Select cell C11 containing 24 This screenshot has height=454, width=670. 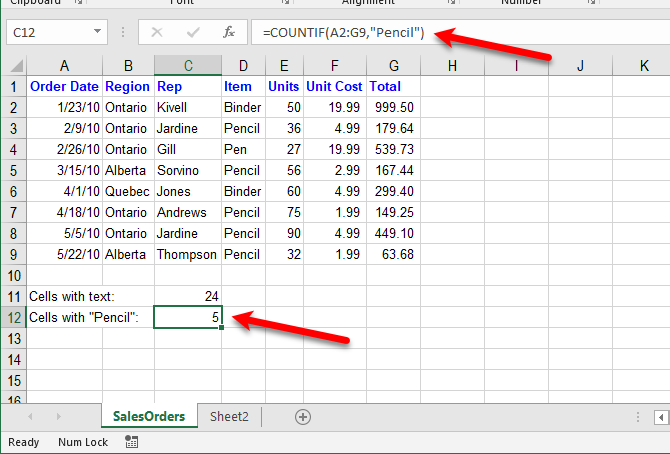[x=188, y=296]
